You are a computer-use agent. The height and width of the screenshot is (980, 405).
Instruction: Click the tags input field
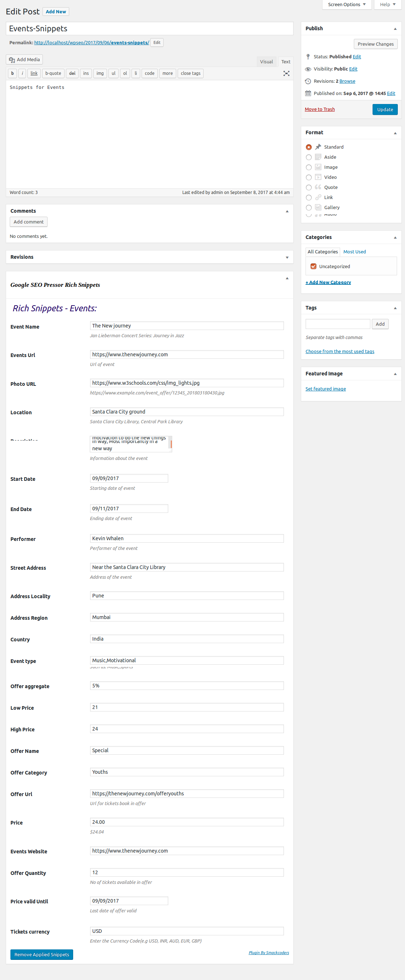coord(338,324)
